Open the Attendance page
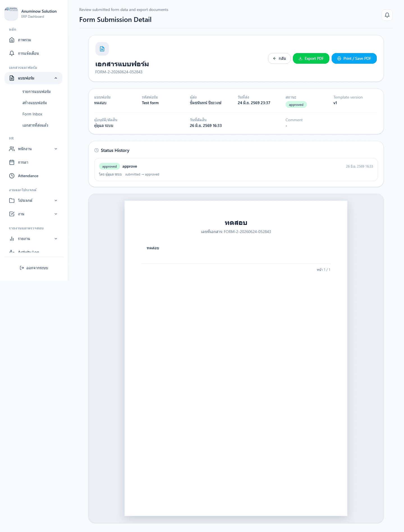The image size is (404, 532). (33, 176)
